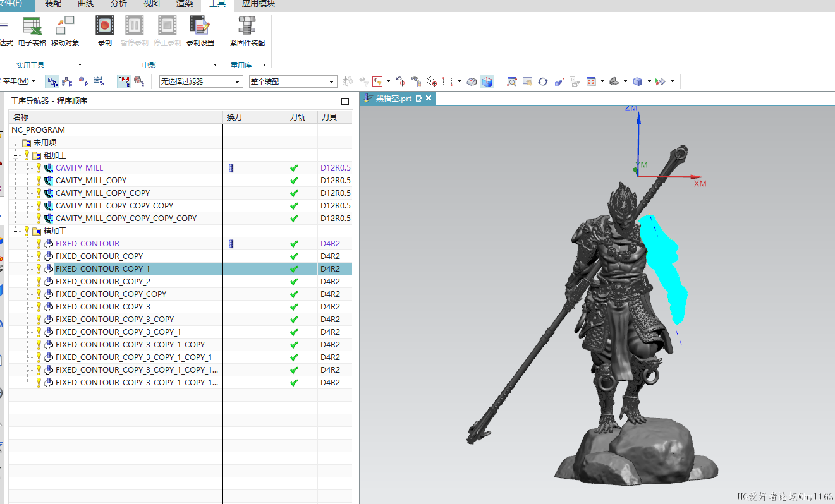Open the 装配 ribbon tab
Screen dimensions: 835x504
[x=53, y=4]
